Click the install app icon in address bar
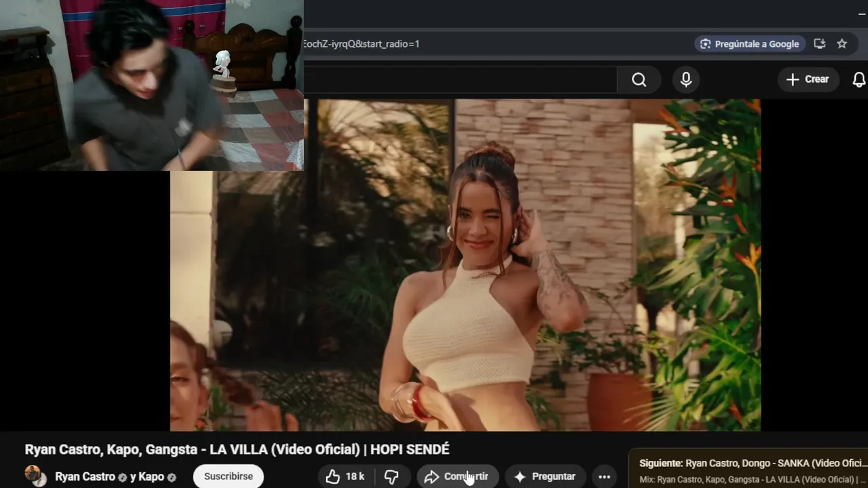The height and width of the screenshot is (488, 868). tap(819, 44)
